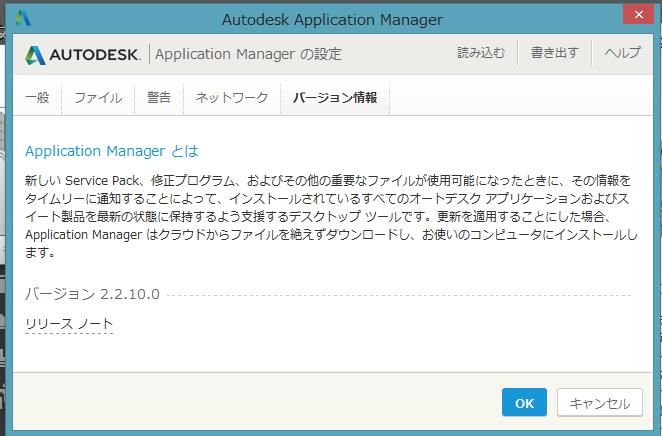Viewport: 662px width, 436px height.
Task: Switch to the ファイル tab
Action: 98,97
